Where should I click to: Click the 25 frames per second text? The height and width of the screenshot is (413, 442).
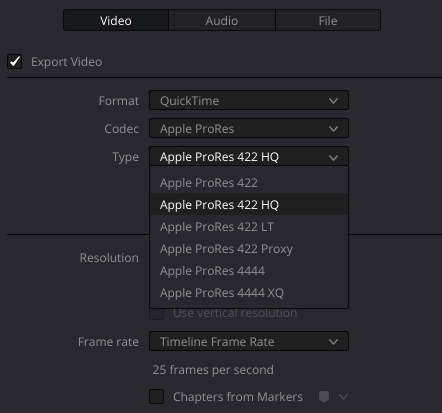coord(213,370)
